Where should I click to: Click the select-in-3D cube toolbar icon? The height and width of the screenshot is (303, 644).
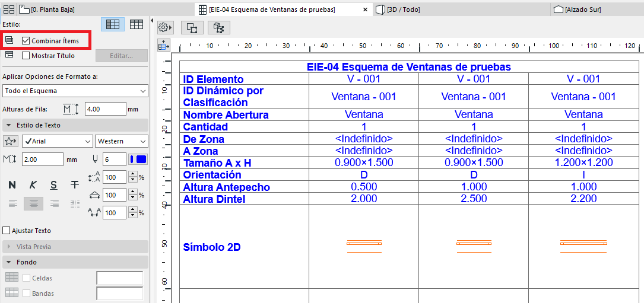tap(218, 27)
